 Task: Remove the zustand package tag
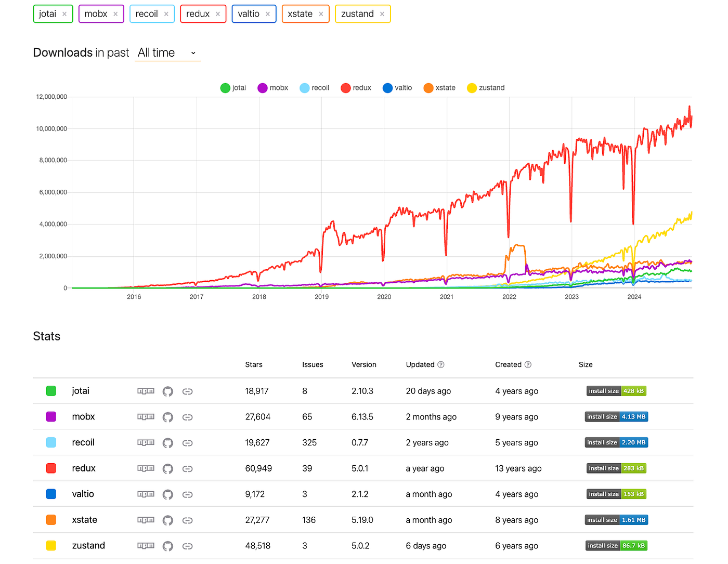pos(382,14)
